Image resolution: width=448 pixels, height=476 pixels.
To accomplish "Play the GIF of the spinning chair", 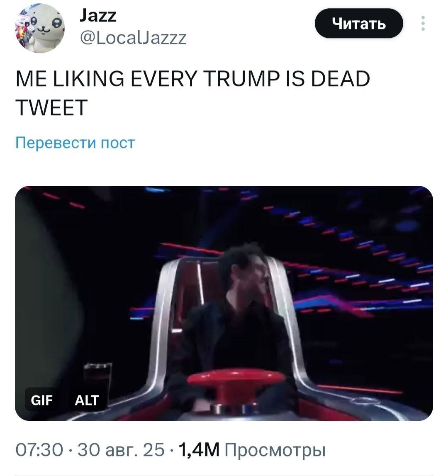I will 224,303.
